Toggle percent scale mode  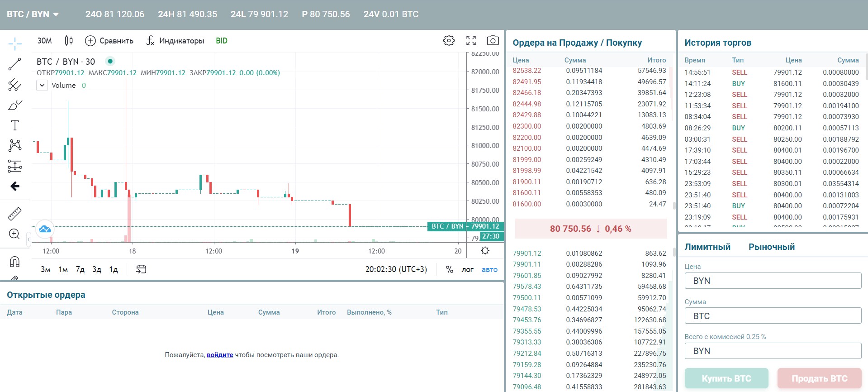click(x=449, y=269)
